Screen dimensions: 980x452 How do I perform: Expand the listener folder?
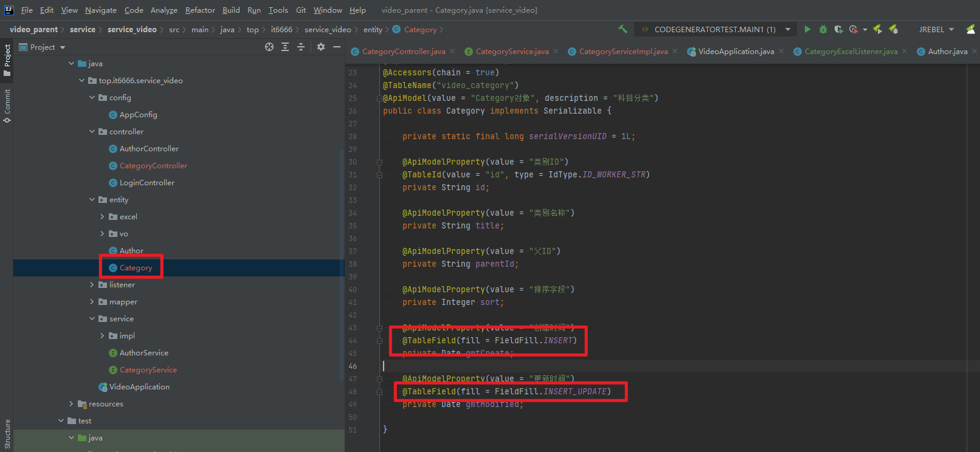coord(92,284)
